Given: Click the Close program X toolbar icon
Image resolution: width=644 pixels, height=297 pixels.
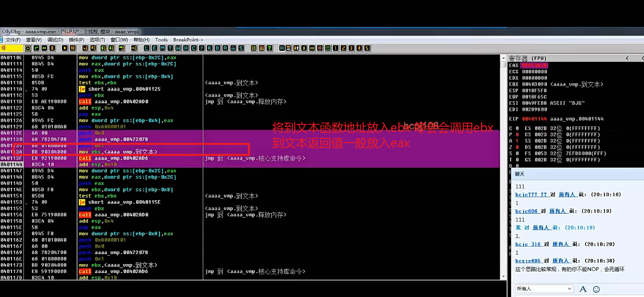Looking at the screenshot, I should (52, 48).
